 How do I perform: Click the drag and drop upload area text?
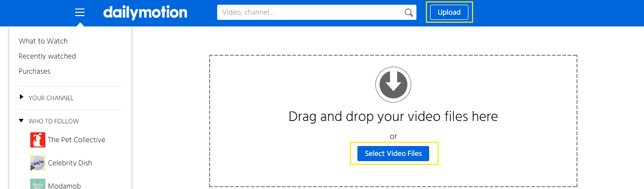click(393, 116)
